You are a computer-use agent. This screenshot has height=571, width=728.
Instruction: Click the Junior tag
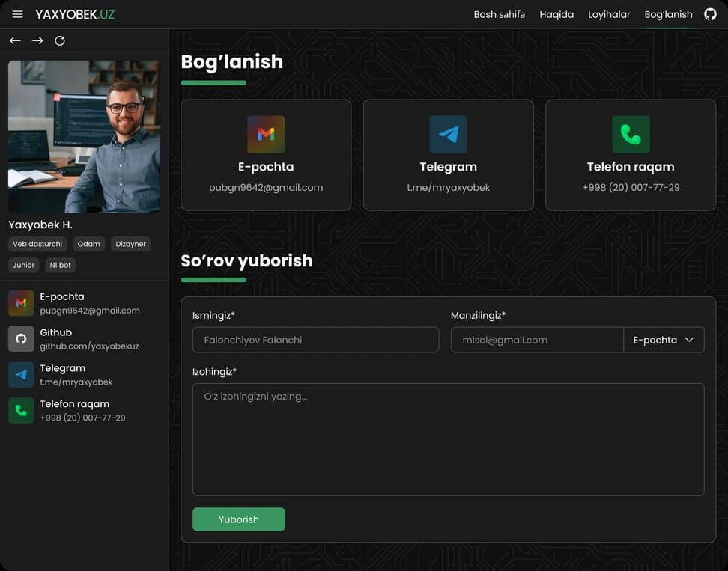(x=24, y=266)
